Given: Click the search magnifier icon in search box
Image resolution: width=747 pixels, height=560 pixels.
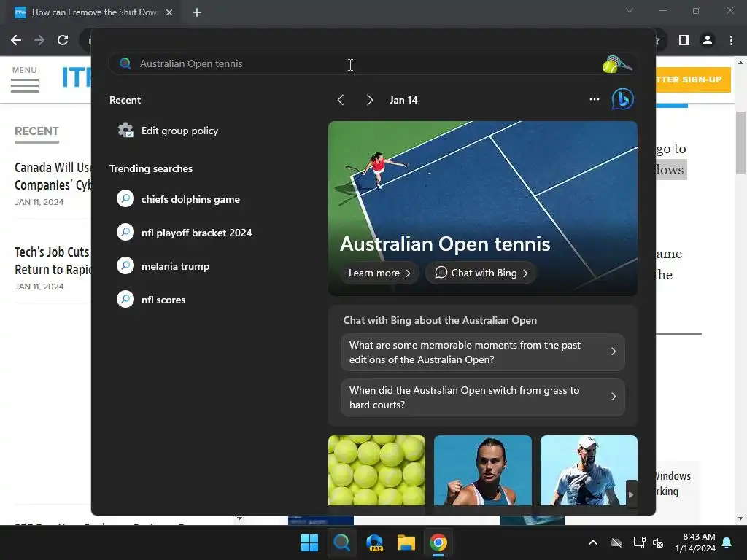Looking at the screenshot, I should pyautogui.click(x=125, y=63).
